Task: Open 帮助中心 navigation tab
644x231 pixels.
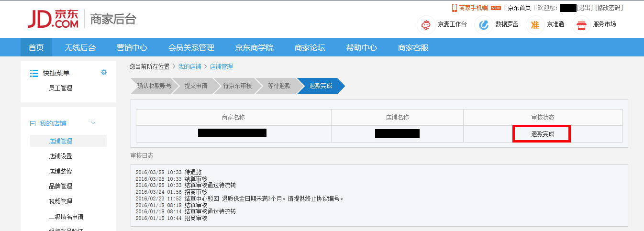Action: click(362, 47)
